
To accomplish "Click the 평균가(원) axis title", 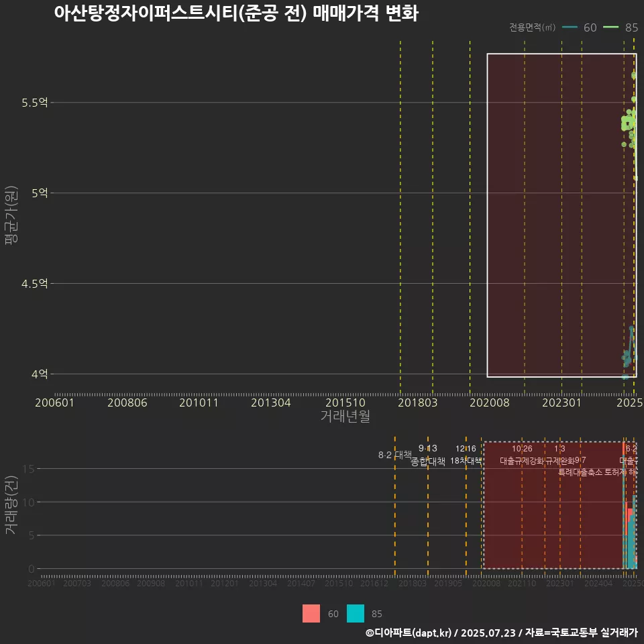I will pos(11,215).
